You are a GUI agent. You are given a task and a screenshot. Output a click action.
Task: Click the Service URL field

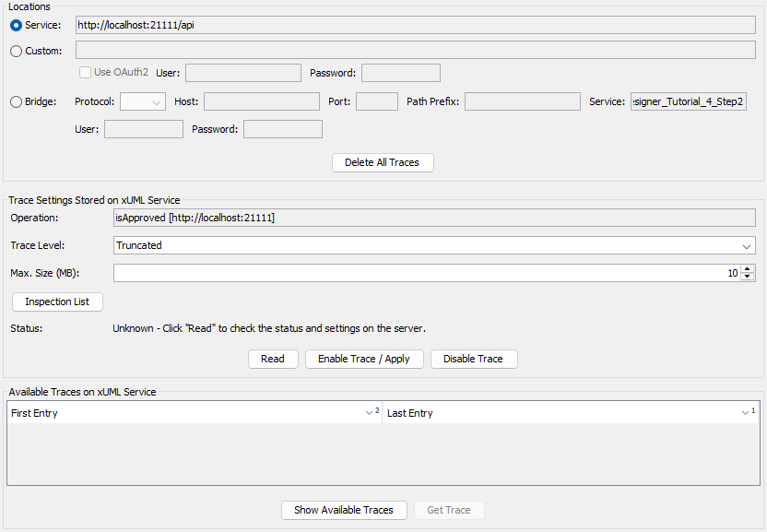coord(415,25)
